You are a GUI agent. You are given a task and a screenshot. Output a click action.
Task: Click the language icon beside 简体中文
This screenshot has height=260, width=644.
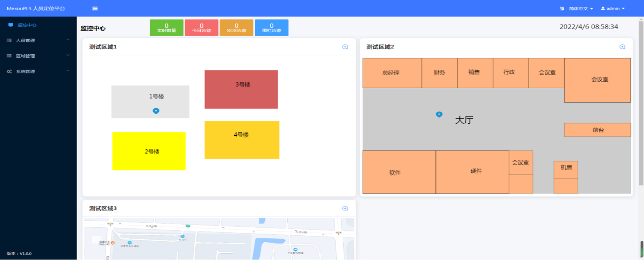pos(562,8)
